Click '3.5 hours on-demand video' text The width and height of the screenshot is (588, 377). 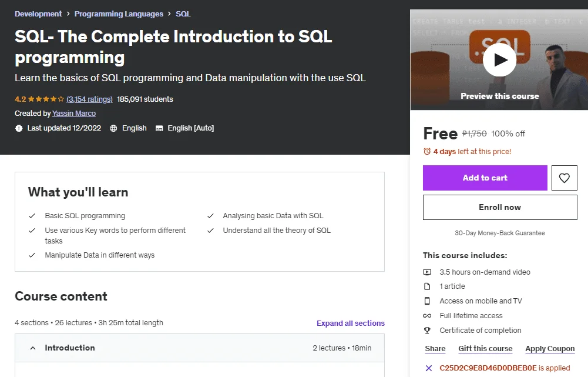485,272
